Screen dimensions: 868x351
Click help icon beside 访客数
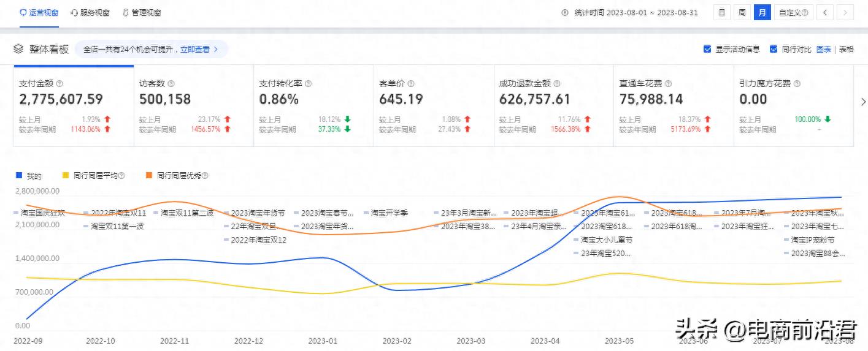171,84
